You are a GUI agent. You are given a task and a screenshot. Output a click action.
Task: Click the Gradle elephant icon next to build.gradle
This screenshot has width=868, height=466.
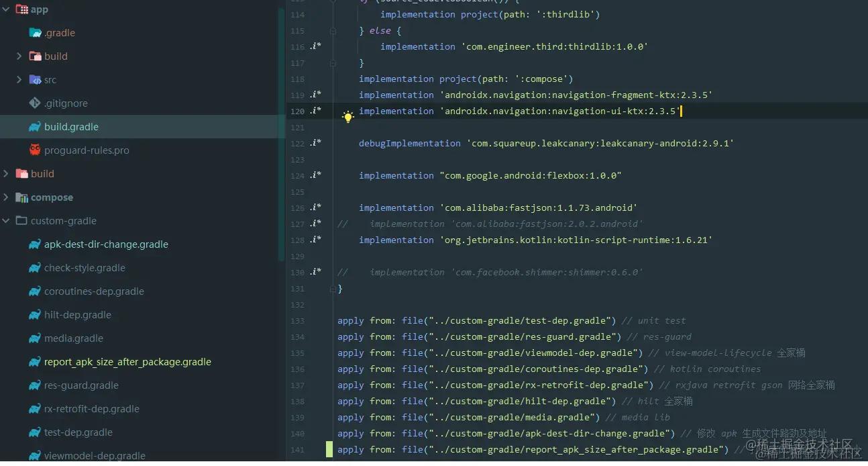34,126
